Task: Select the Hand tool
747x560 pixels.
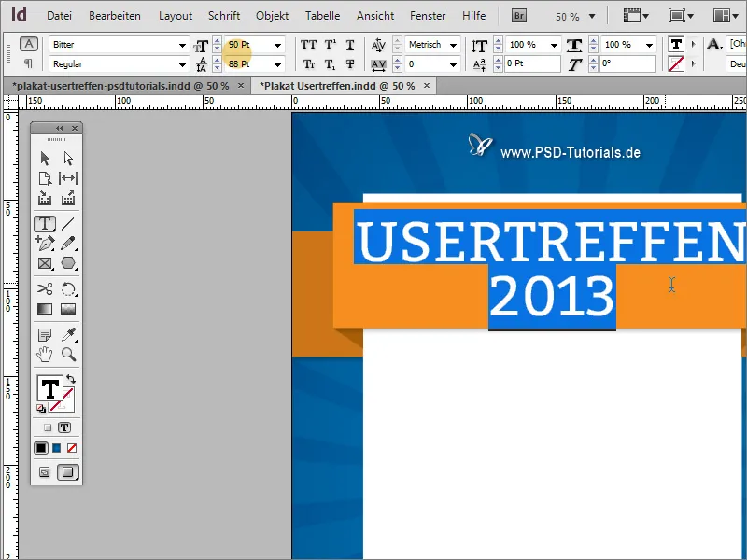Action: [x=43, y=353]
